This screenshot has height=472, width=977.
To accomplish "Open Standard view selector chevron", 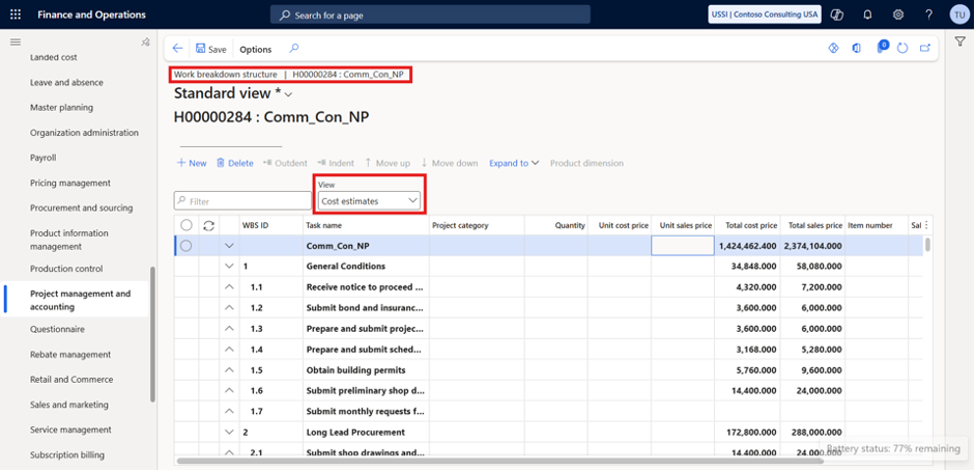I will tap(288, 95).
